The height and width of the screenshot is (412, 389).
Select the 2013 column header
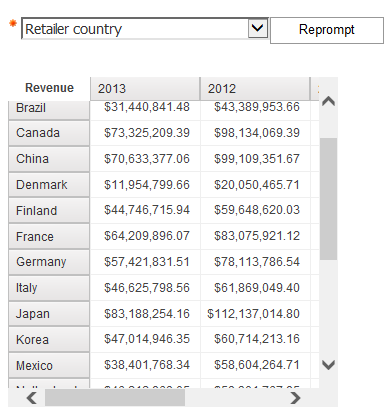[145, 89]
